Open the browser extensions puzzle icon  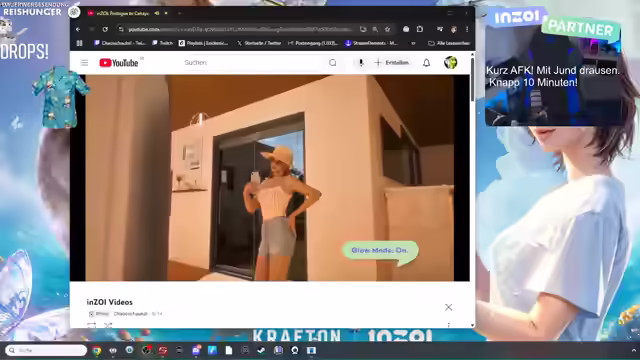[420, 29]
